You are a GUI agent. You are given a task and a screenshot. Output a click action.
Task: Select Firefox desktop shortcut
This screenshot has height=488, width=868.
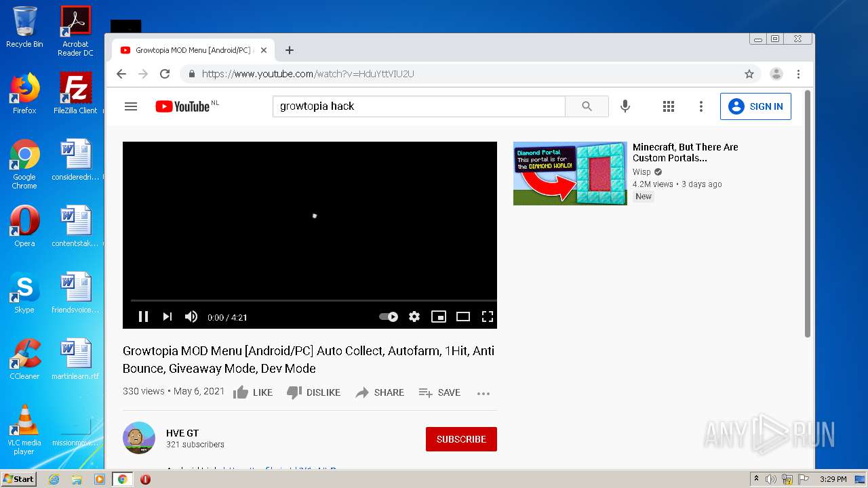(x=24, y=94)
